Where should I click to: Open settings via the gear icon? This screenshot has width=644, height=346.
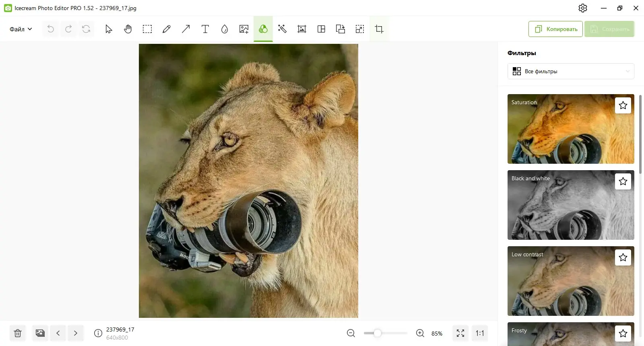tap(583, 8)
